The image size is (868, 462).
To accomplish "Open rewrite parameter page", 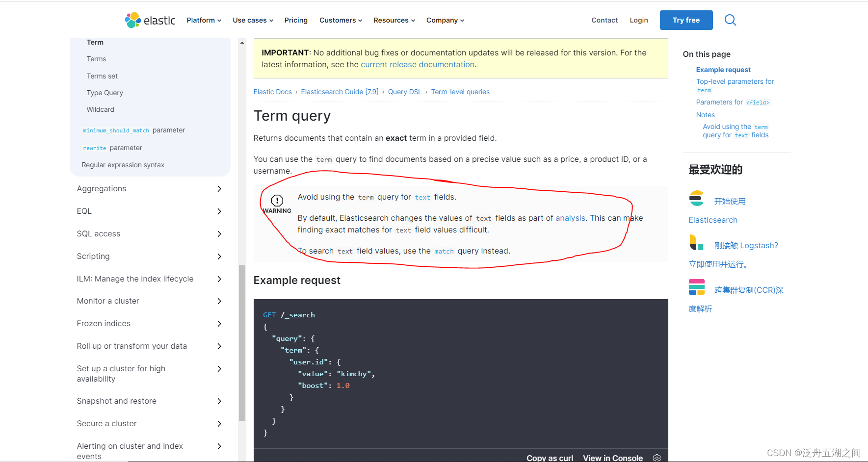I will [x=112, y=148].
